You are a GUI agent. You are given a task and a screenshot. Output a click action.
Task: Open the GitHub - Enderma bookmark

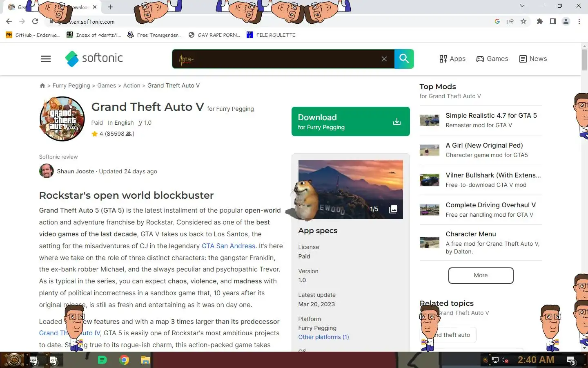pos(33,35)
